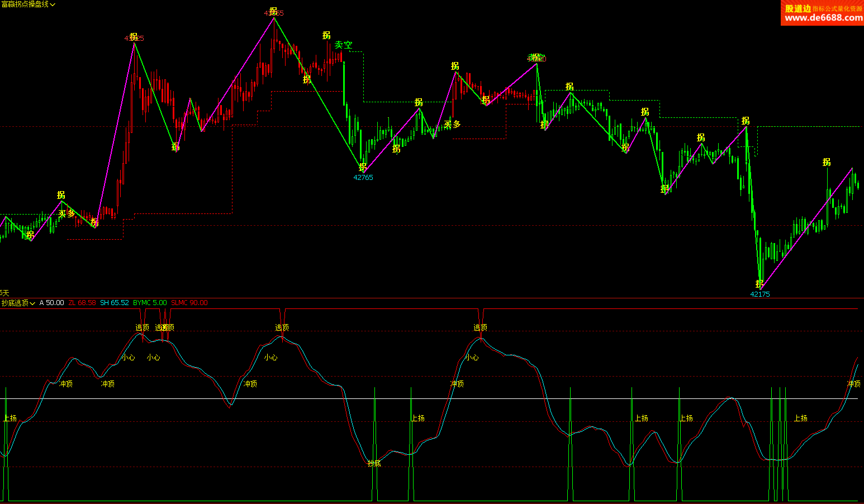
Task: Open the www.de6688.com watermark link
Action: [x=823, y=18]
